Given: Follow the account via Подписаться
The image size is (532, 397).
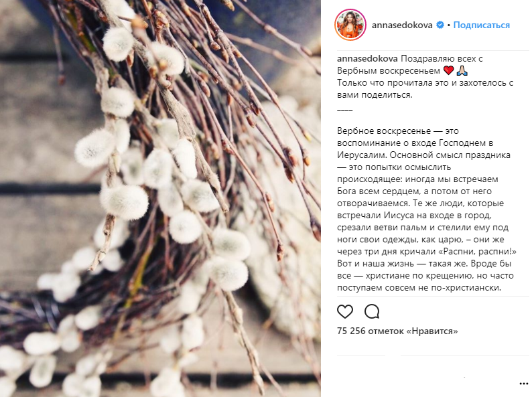Looking at the screenshot, I should (482, 25).
